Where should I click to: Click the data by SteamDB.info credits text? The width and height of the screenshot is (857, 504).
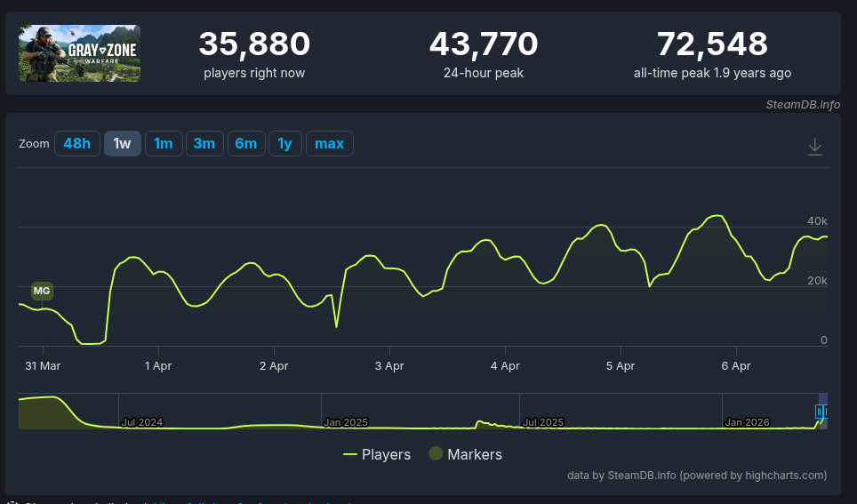coord(697,475)
